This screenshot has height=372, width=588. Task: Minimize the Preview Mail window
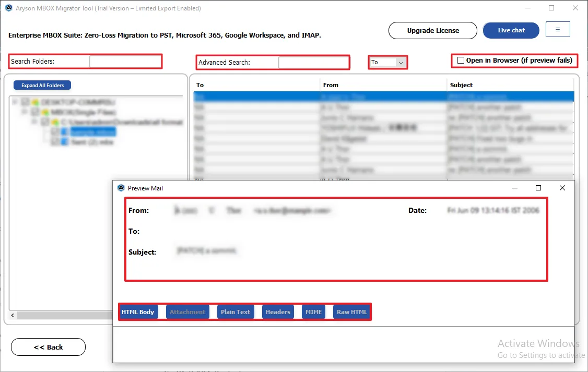[x=515, y=188]
